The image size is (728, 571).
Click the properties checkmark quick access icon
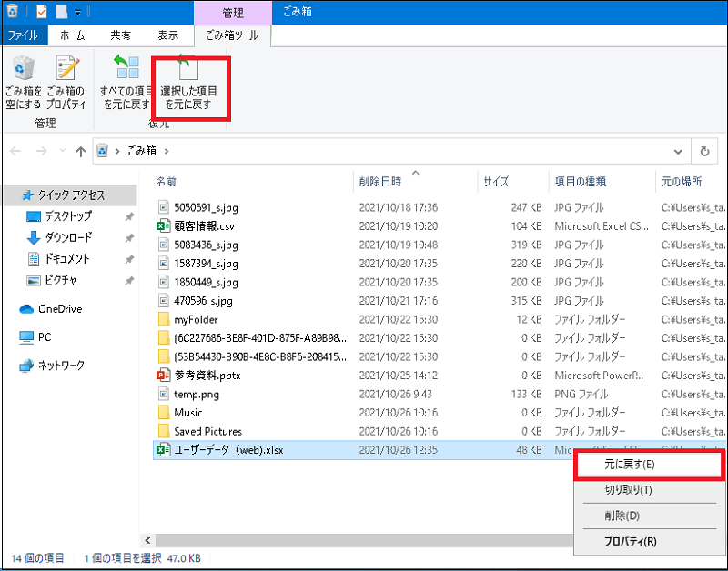(x=42, y=12)
